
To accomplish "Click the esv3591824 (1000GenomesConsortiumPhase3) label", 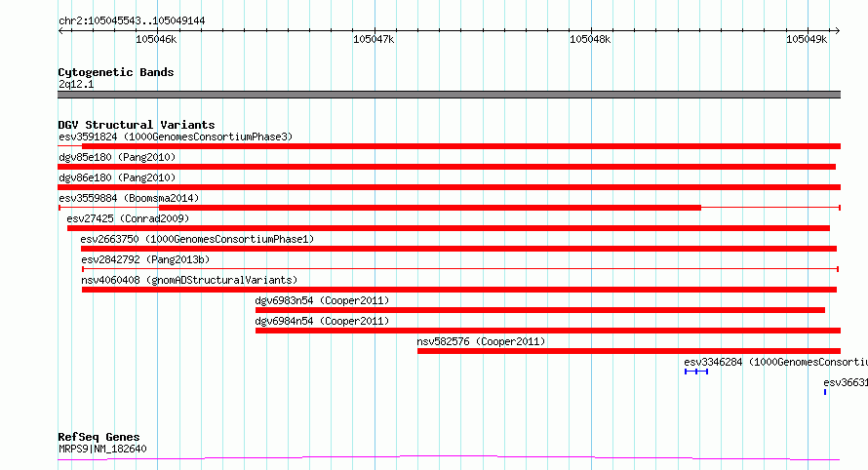I will [x=176, y=137].
